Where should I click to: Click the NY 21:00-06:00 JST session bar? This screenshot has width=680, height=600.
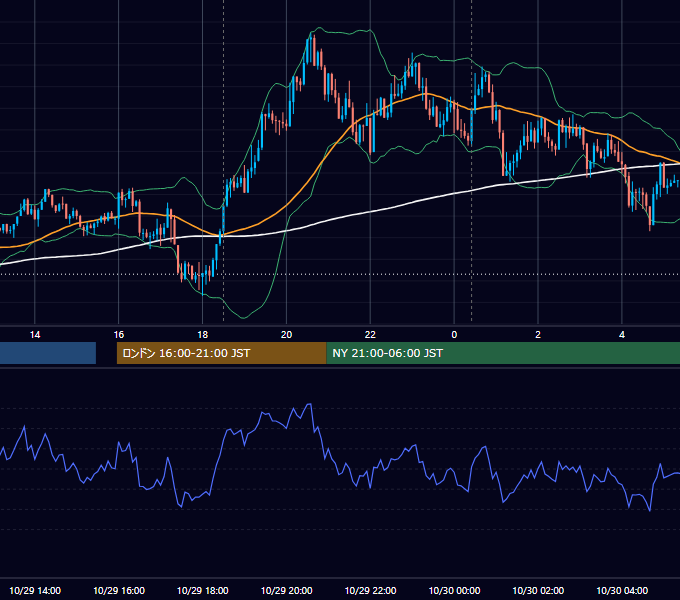point(503,353)
